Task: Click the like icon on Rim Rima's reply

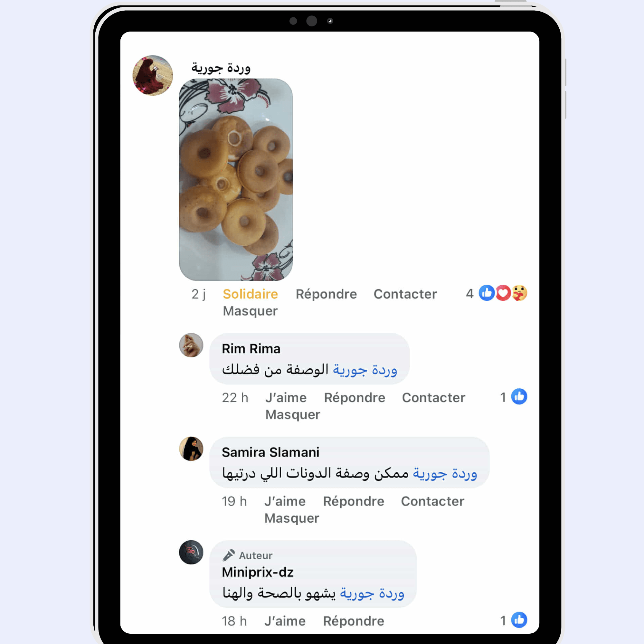Action: 519,397
